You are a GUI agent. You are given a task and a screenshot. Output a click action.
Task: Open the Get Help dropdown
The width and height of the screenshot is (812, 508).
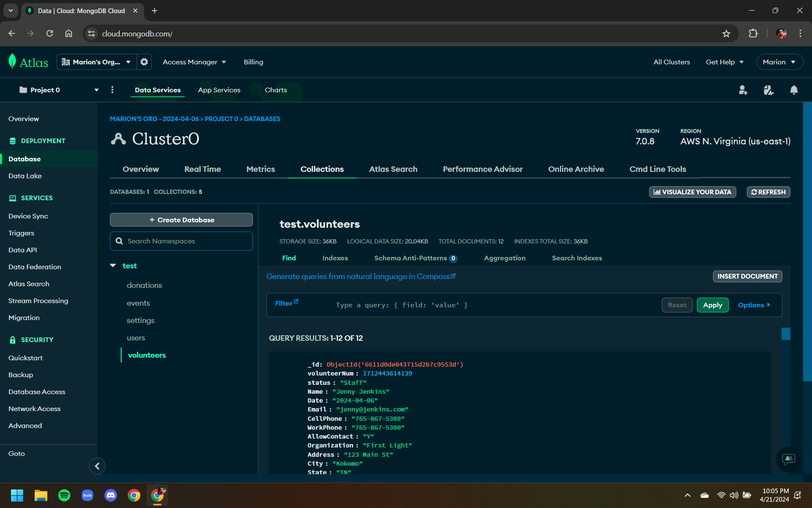(x=724, y=62)
